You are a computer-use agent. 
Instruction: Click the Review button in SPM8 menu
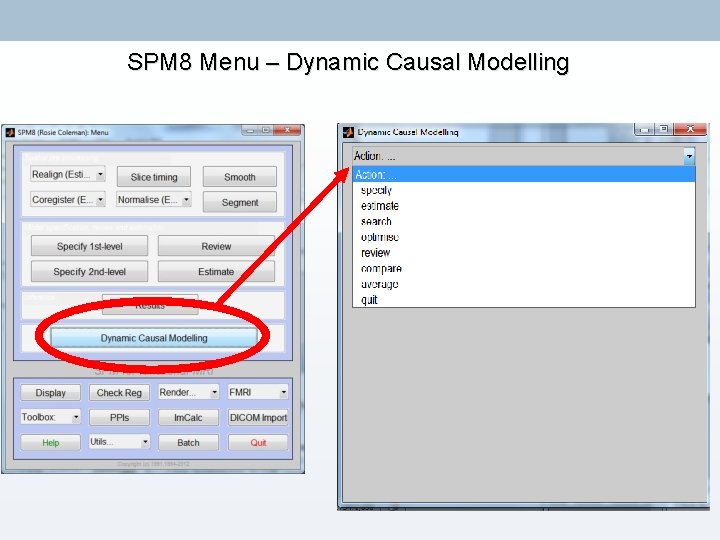(x=216, y=246)
